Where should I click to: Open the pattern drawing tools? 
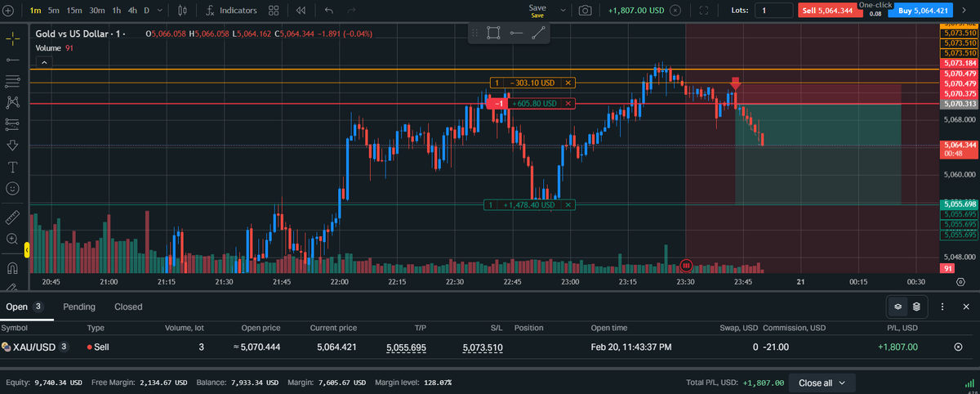click(12, 102)
